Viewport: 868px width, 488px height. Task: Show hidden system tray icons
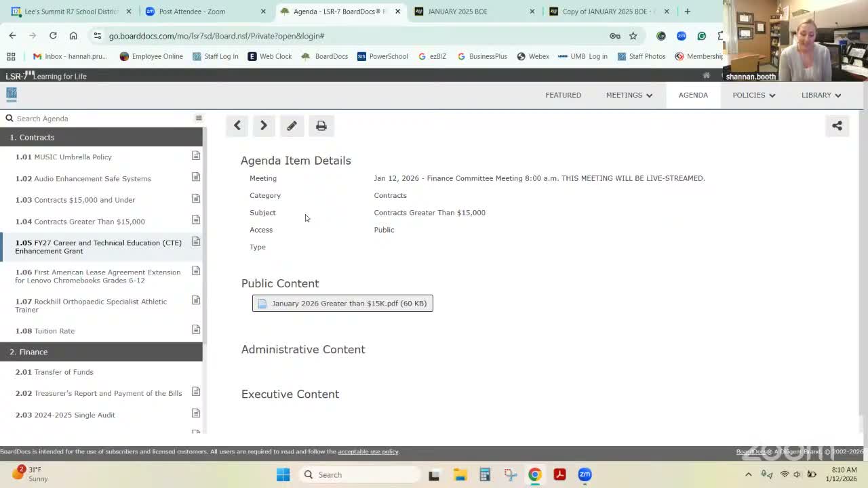748,474
